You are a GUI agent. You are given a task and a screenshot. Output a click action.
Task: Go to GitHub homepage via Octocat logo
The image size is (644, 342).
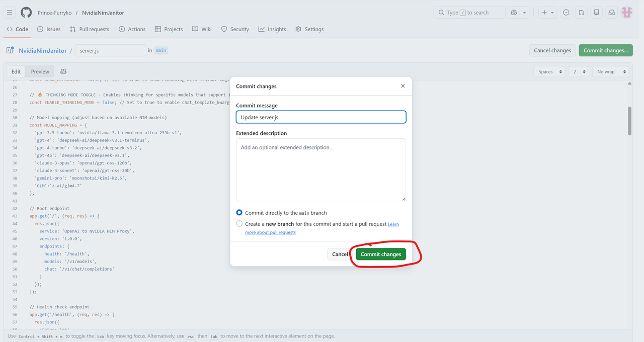(26, 13)
